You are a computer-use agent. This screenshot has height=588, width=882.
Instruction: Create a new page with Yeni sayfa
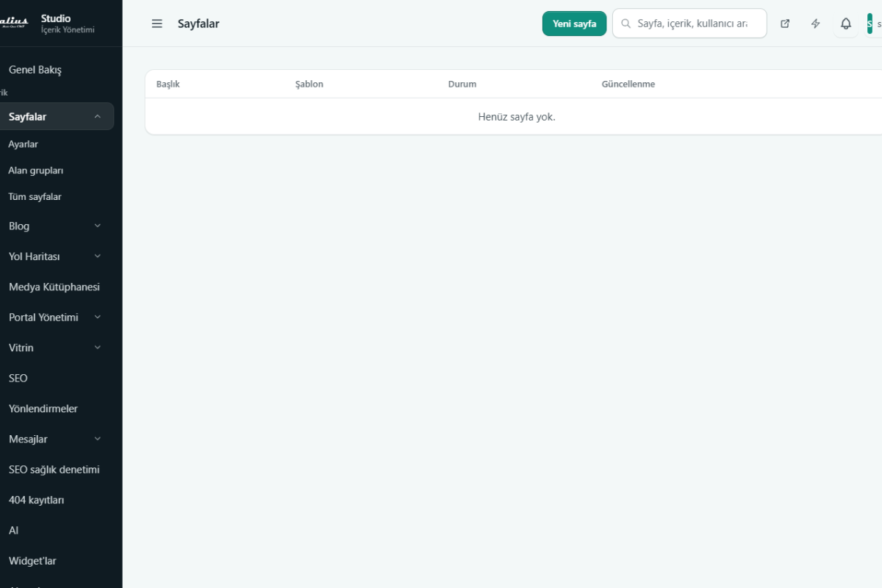(574, 24)
